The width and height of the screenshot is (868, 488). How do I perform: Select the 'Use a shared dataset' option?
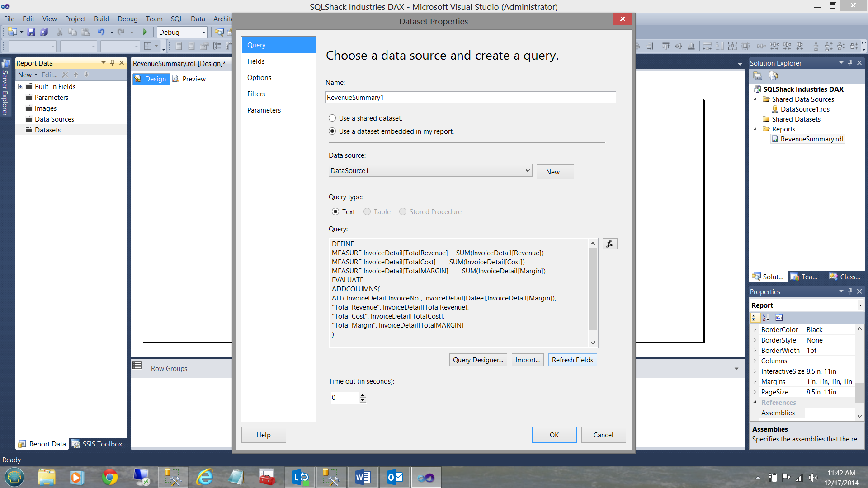332,118
